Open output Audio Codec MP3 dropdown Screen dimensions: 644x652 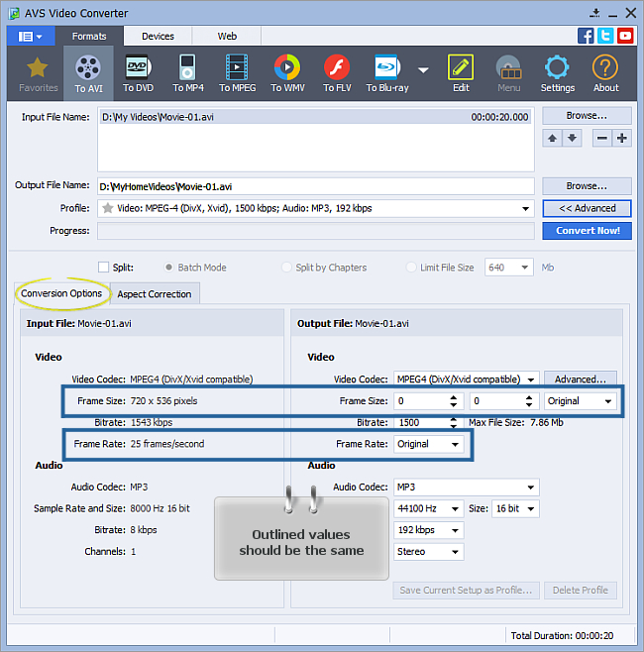pos(531,488)
